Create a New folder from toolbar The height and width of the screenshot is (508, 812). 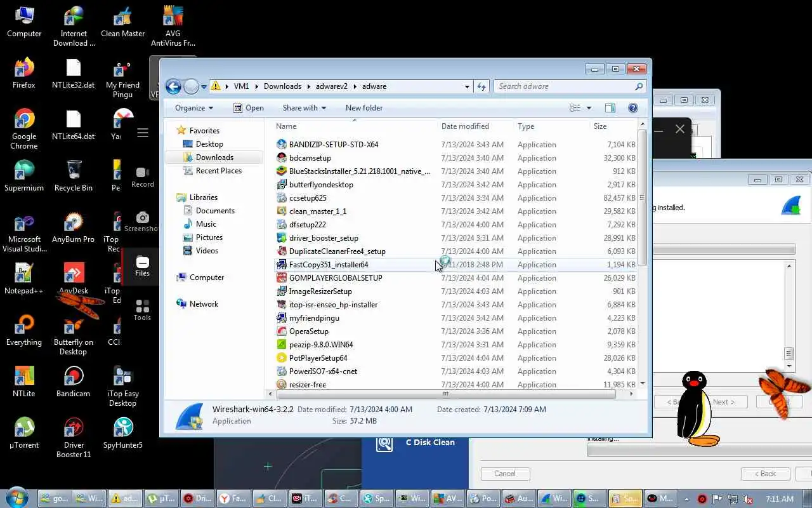(364, 108)
